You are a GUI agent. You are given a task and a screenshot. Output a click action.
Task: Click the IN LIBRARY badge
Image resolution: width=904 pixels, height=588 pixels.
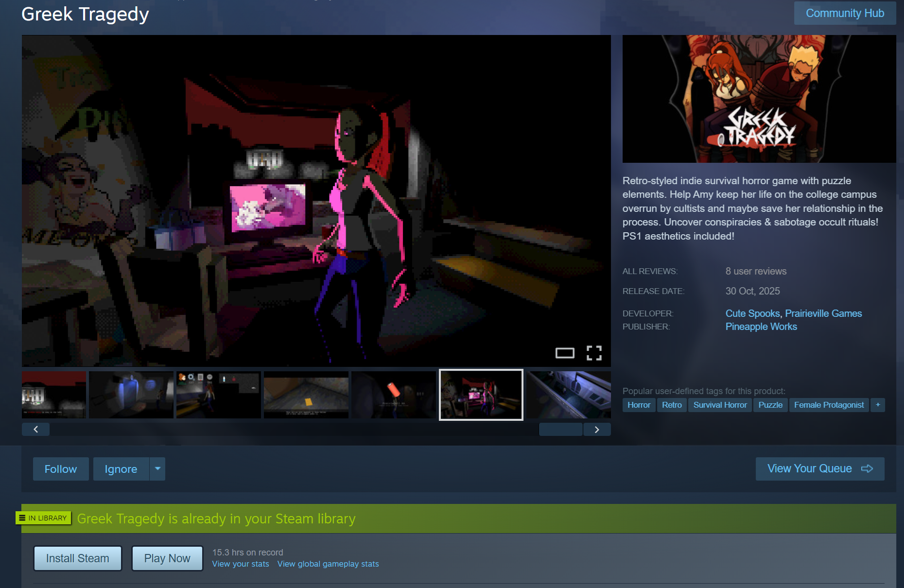point(43,518)
